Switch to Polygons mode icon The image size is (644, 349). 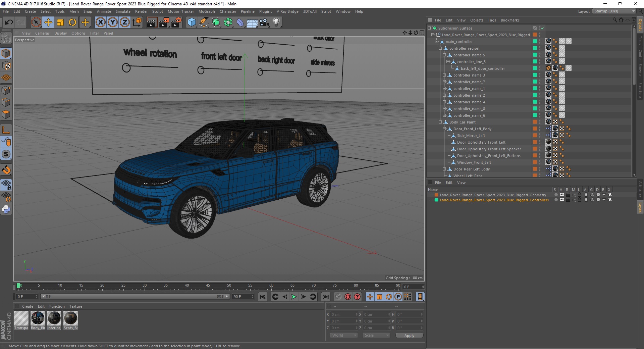[x=6, y=114]
